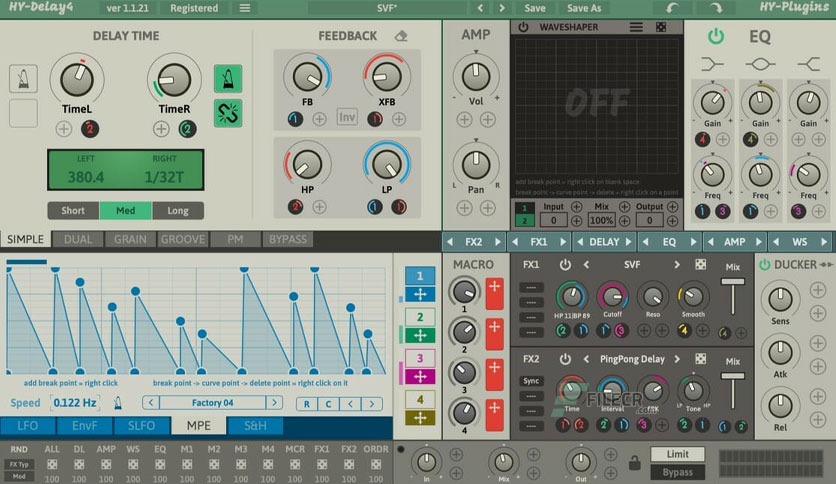
Task: Select previous LFO shape before Factory 04
Action: click(151, 402)
